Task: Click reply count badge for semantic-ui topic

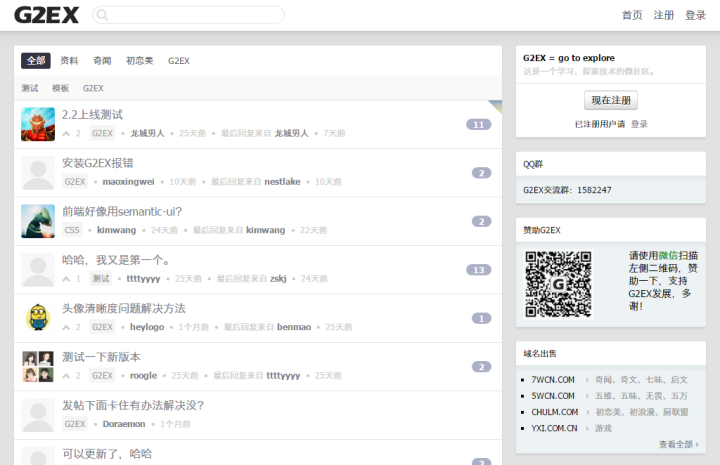Action: coord(481,221)
